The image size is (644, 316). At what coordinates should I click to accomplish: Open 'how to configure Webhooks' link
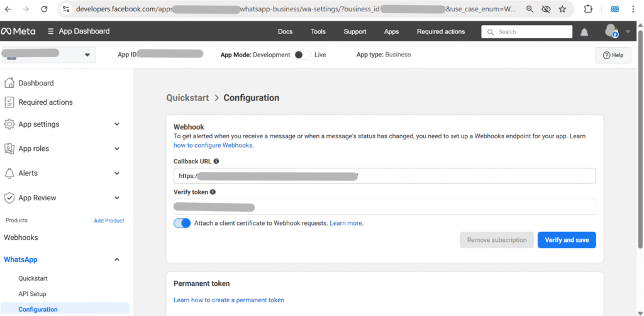(214, 145)
